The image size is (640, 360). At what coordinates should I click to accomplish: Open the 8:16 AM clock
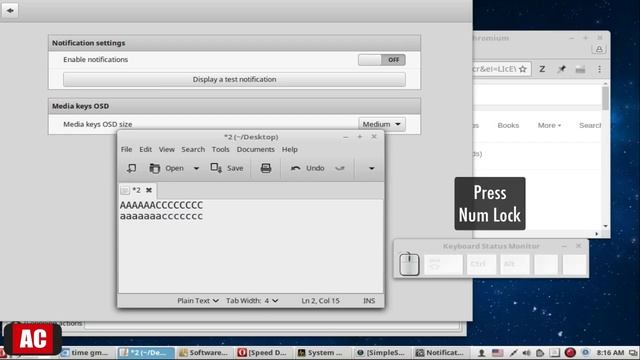[610, 353]
